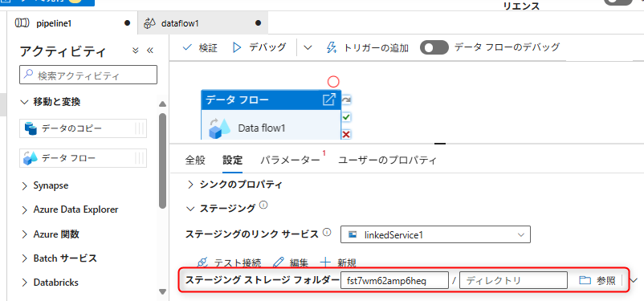
Task: Click the データ フロー activity icon in list
Action: coord(31,157)
